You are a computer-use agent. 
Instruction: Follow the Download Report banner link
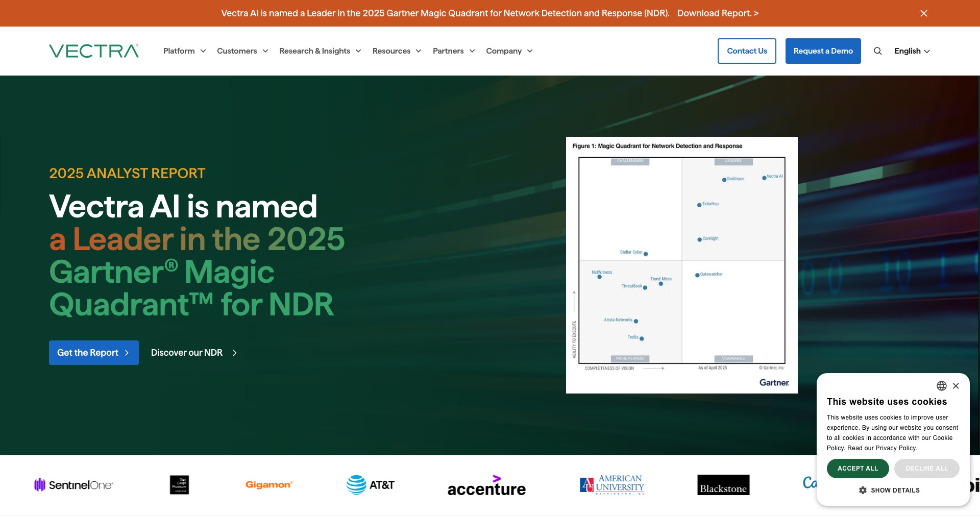[718, 13]
